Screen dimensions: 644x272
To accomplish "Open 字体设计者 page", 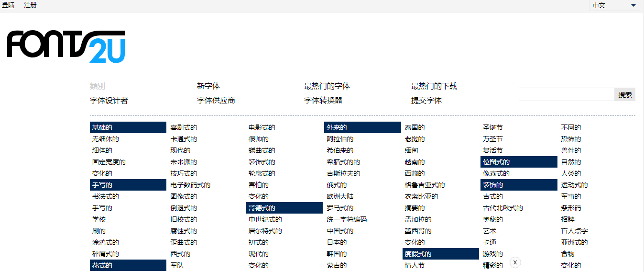I will 109,101.
